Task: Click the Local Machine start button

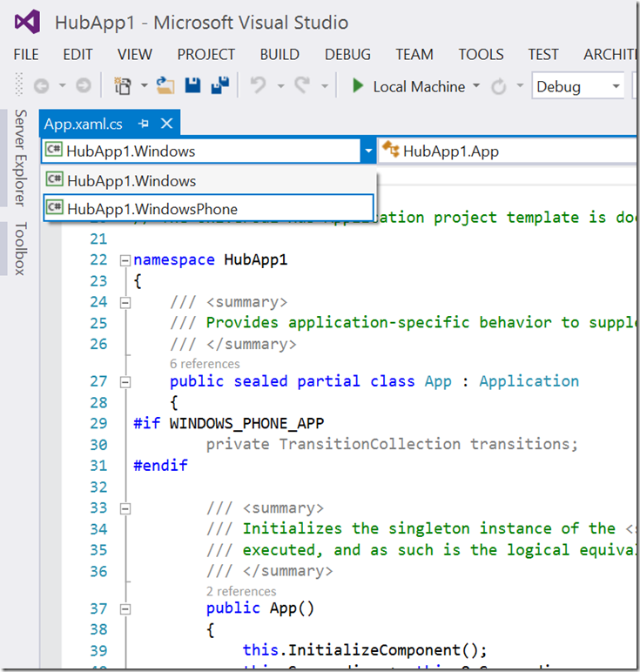Action: [419, 86]
